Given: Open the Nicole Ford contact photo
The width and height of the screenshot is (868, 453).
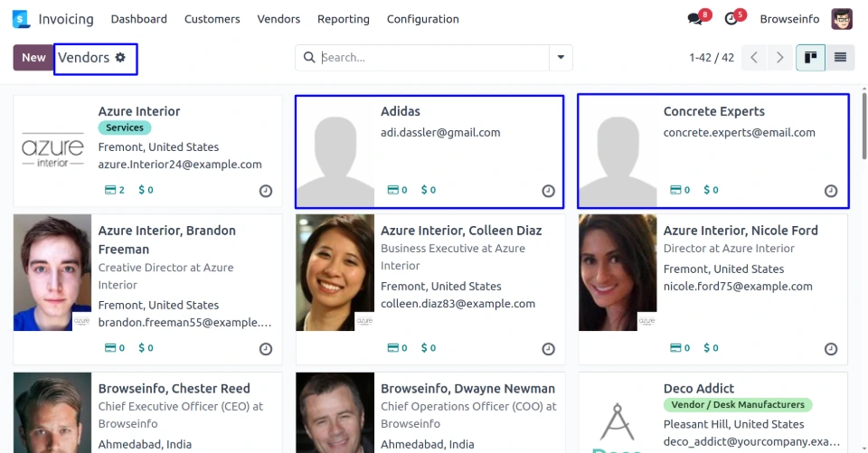Looking at the screenshot, I should [x=618, y=272].
